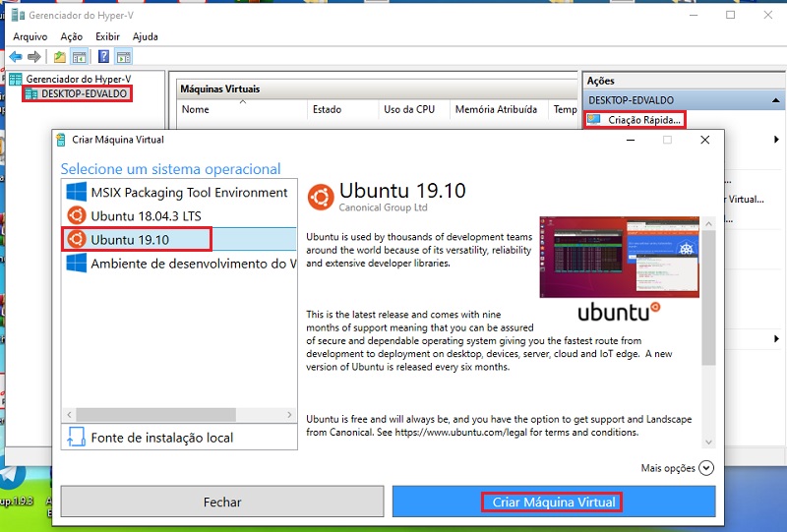Click the Ubuntu desktop screenshot thumbnail
The height and width of the screenshot is (532, 787).
[619, 257]
